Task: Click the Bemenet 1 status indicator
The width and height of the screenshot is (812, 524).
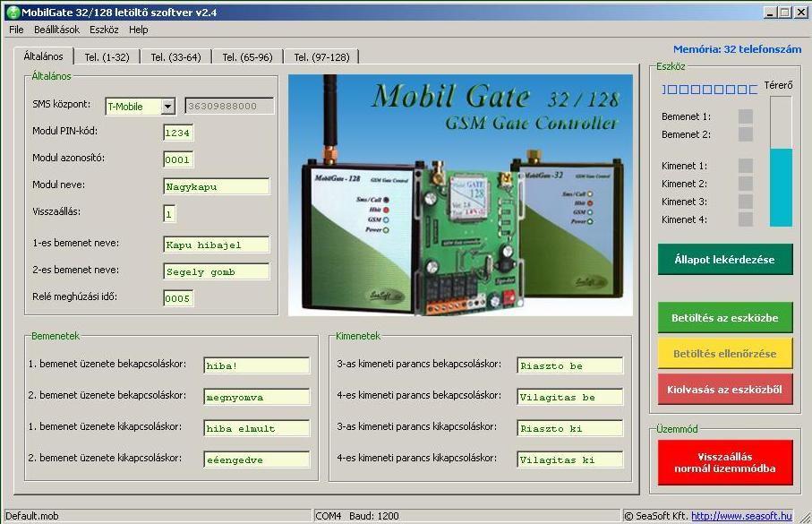Action: tap(745, 116)
